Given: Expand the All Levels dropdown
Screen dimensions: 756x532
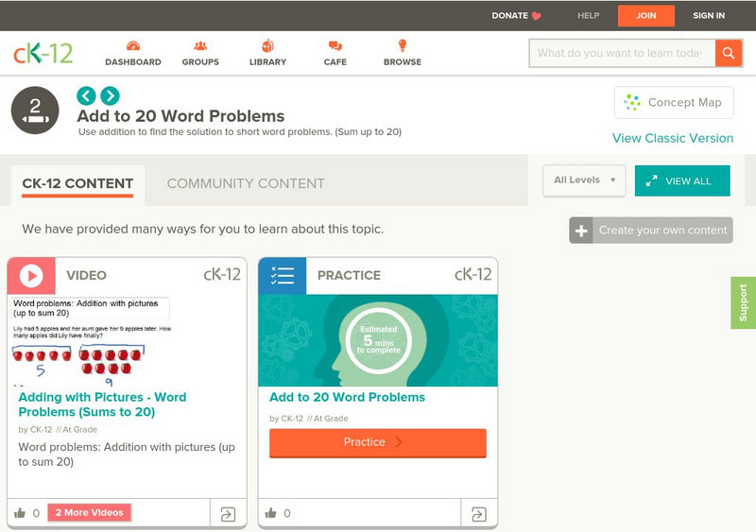Looking at the screenshot, I should [x=583, y=180].
